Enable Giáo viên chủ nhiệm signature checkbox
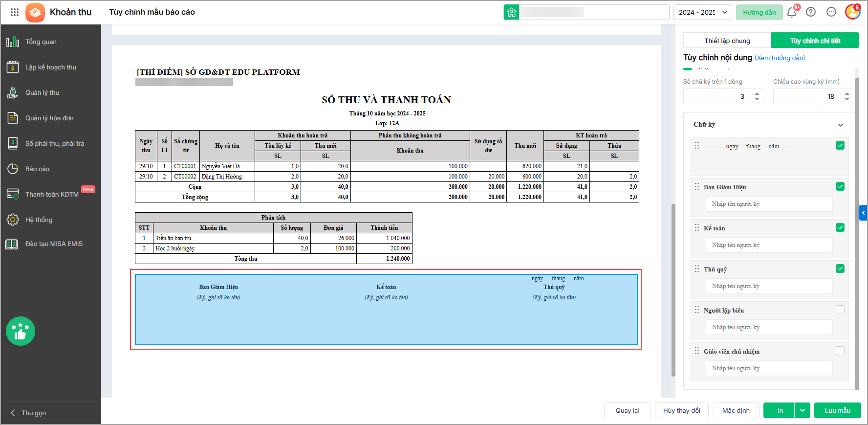Viewport: 868px width, 425px height. tap(840, 351)
